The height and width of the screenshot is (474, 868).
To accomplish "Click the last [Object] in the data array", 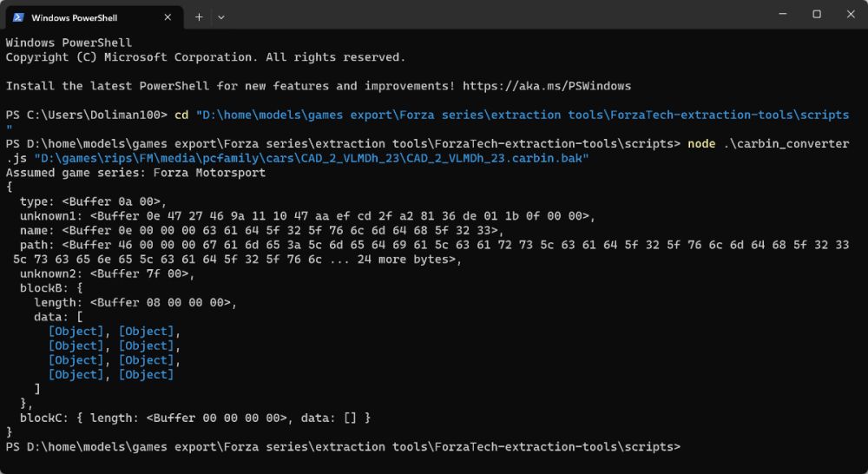I will (147, 374).
